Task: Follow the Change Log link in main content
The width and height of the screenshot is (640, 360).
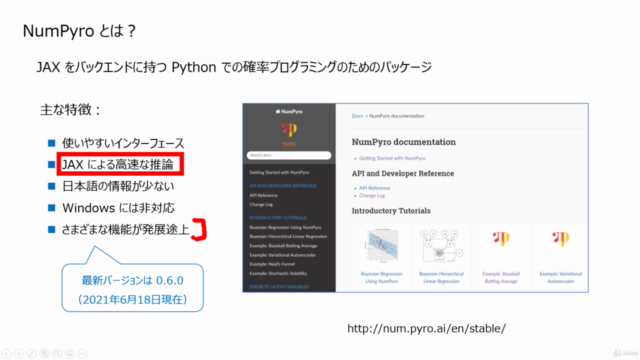Action: [x=372, y=196]
